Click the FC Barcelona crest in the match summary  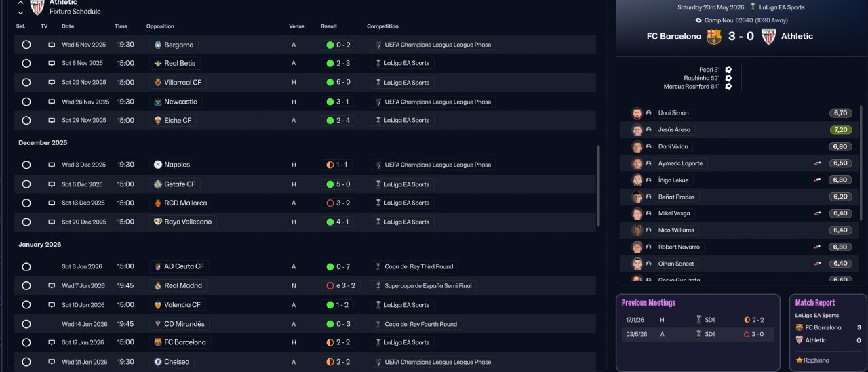[714, 37]
